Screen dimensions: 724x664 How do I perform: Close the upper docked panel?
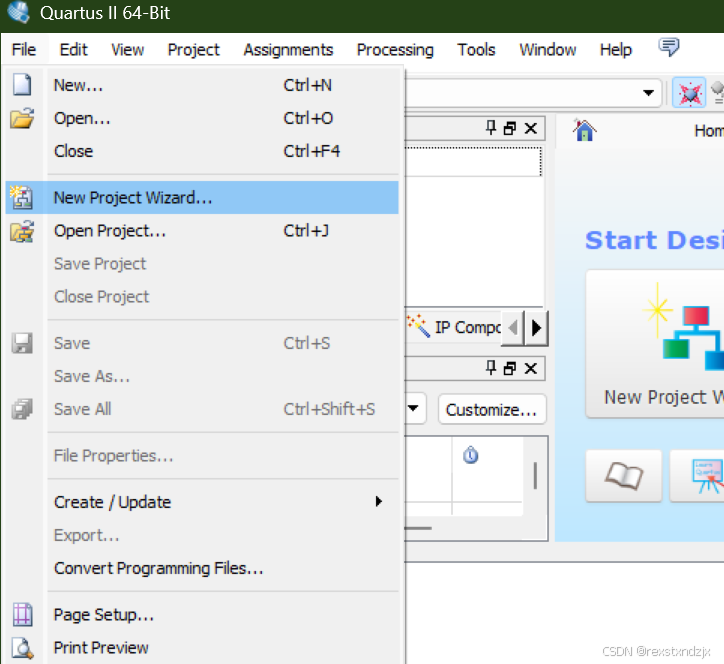tap(531, 128)
